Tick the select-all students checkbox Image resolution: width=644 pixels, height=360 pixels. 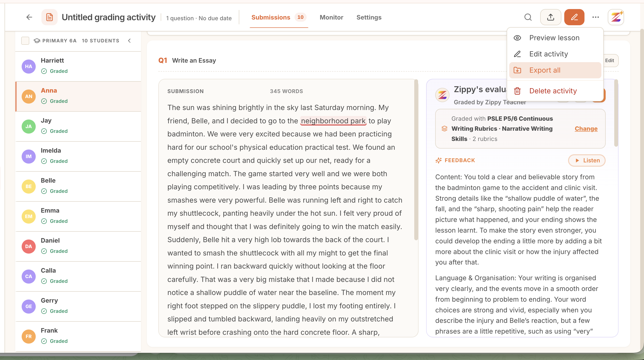(25, 40)
